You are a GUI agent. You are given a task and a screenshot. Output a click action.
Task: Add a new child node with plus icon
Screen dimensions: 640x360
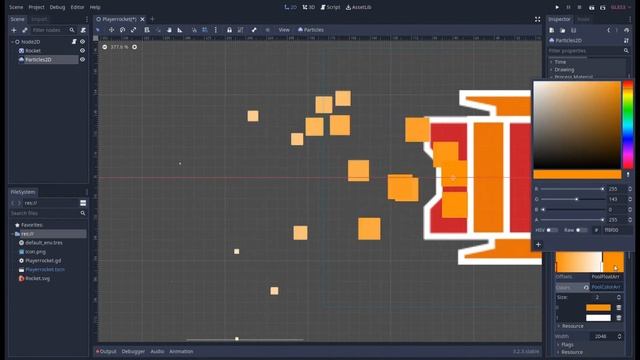(x=14, y=30)
